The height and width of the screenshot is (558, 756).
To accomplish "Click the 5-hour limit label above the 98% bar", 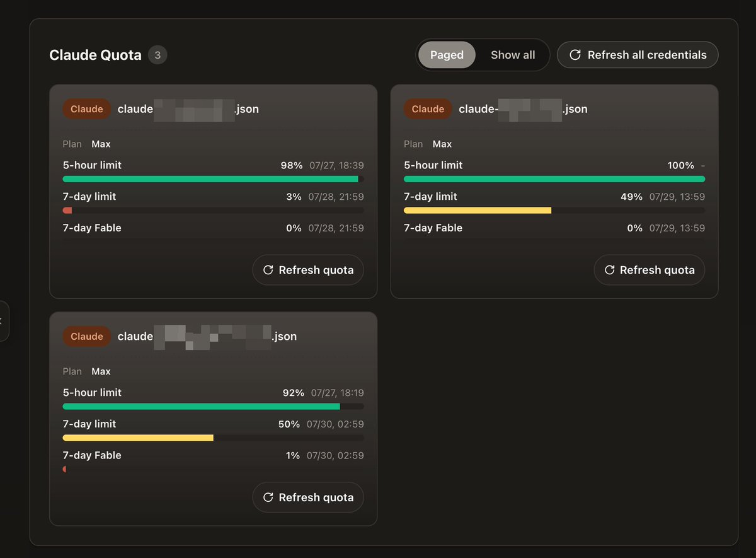I will click(92, 165).
